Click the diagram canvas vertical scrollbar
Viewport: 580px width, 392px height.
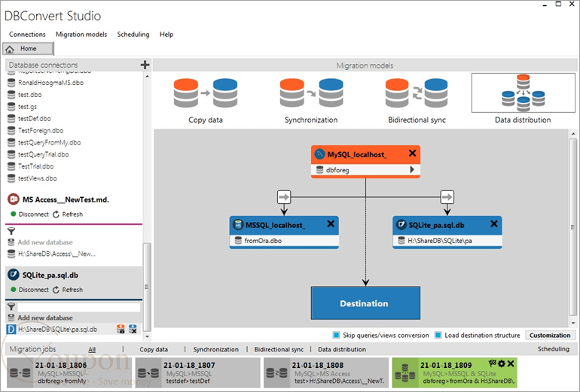tap(573, 227)
